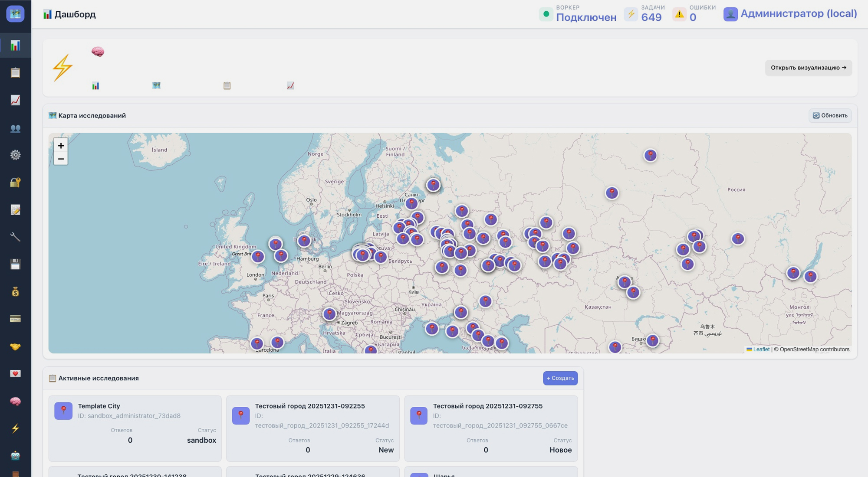Click the credit card sidebar icon

click(x=15, y=319)
